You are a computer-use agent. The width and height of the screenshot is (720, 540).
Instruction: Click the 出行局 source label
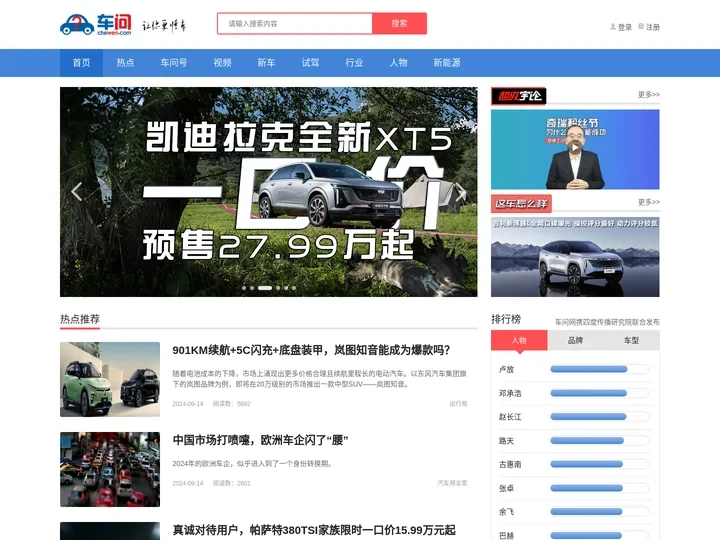coord(458,404)
